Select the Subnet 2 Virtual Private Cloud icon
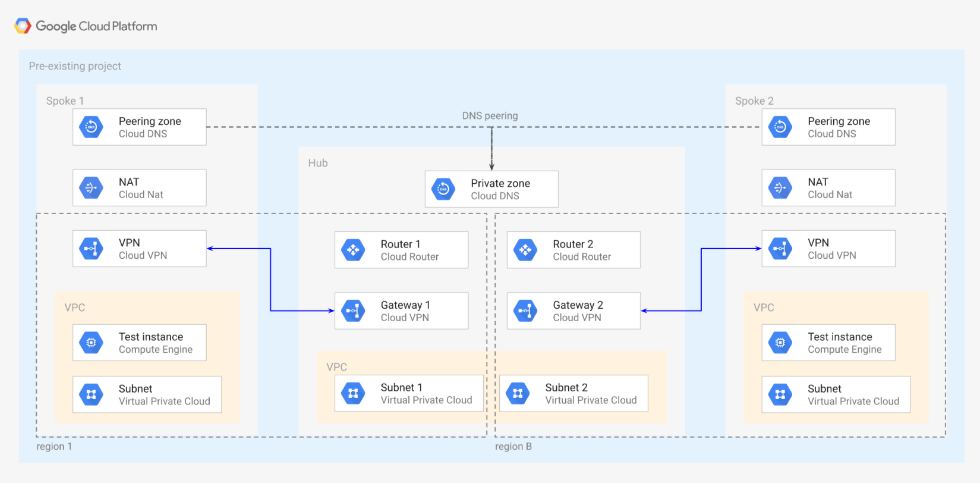The image size is (980, 483). pyautogui.click(x=518, y=393)
